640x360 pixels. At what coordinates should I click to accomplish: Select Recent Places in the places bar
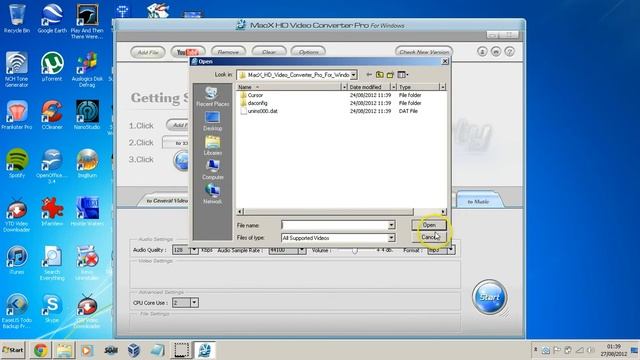click(x=213, y=97)
